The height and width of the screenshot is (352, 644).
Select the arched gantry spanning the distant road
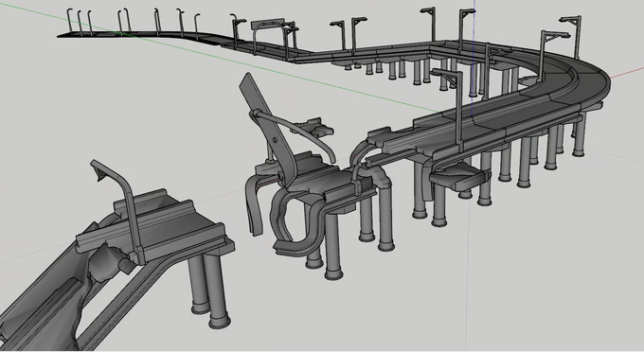(269, 36)
